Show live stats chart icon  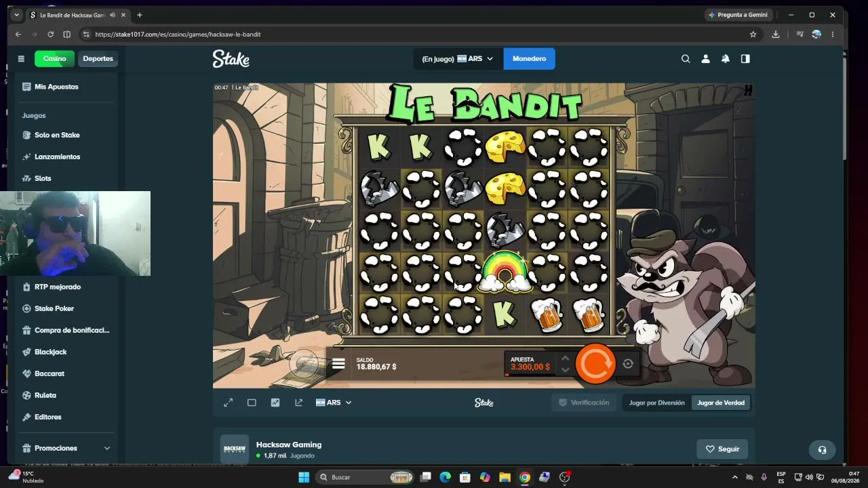click(x=275, y=403)
